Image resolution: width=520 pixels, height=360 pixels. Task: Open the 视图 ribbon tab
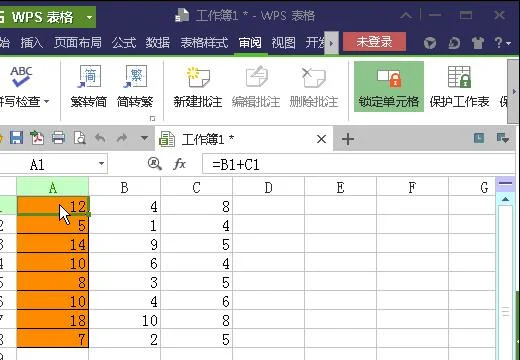283,43
